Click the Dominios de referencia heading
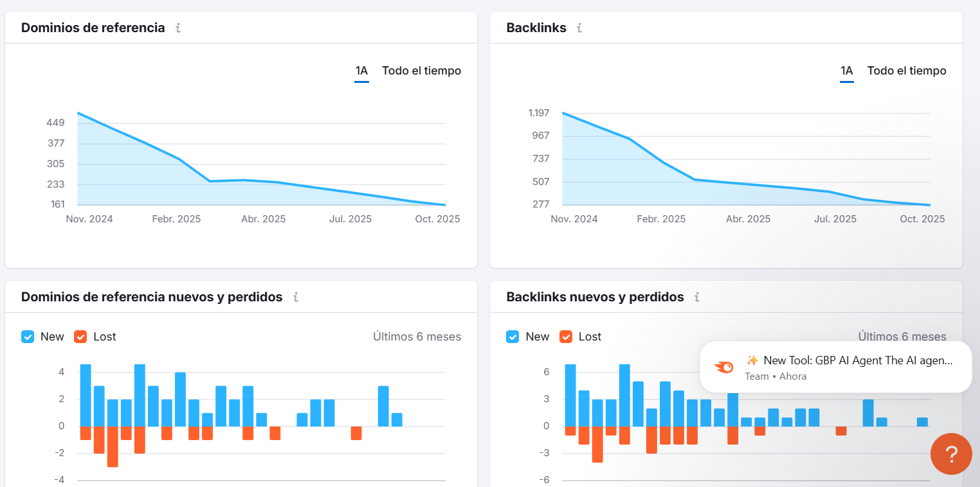 93,28
